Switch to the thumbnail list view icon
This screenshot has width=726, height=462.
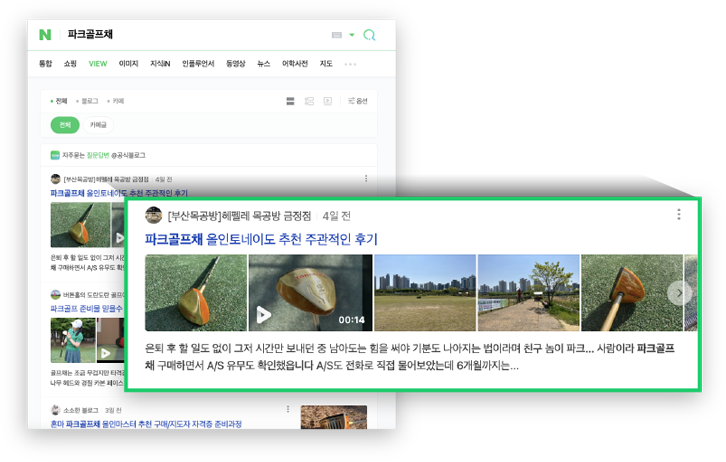[x=309, y=101]
